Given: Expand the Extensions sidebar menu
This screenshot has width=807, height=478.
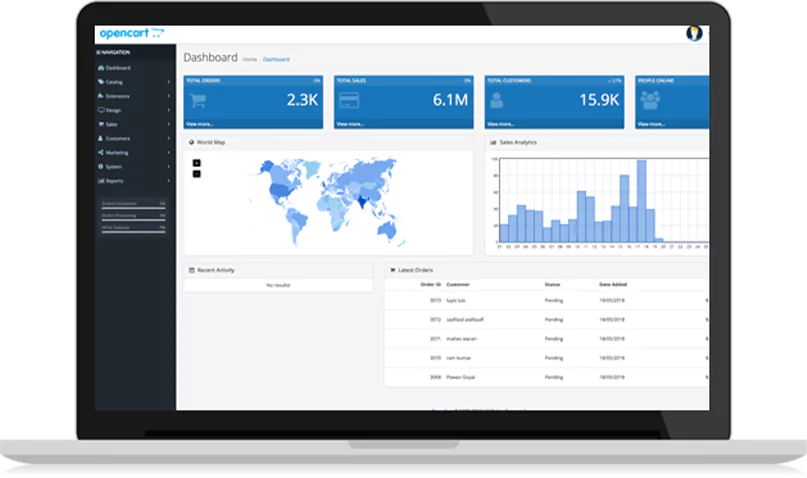Looking at the screenshot, I should coord(118,96).
